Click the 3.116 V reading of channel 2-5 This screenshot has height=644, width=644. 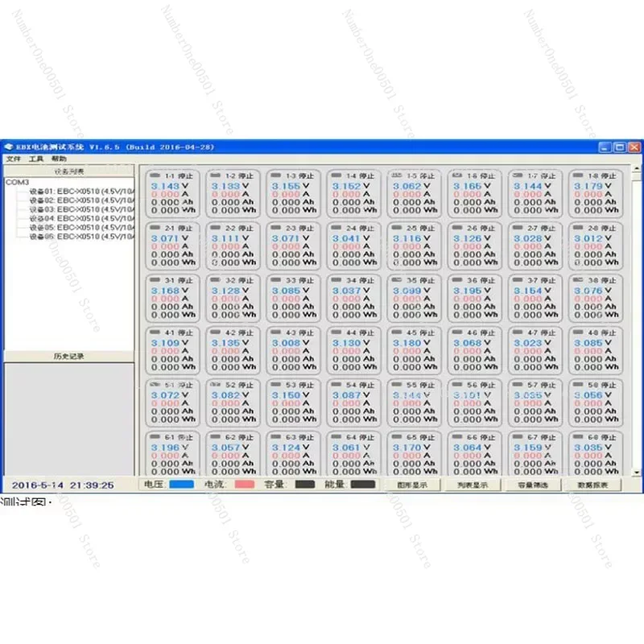tap(411, 238)
